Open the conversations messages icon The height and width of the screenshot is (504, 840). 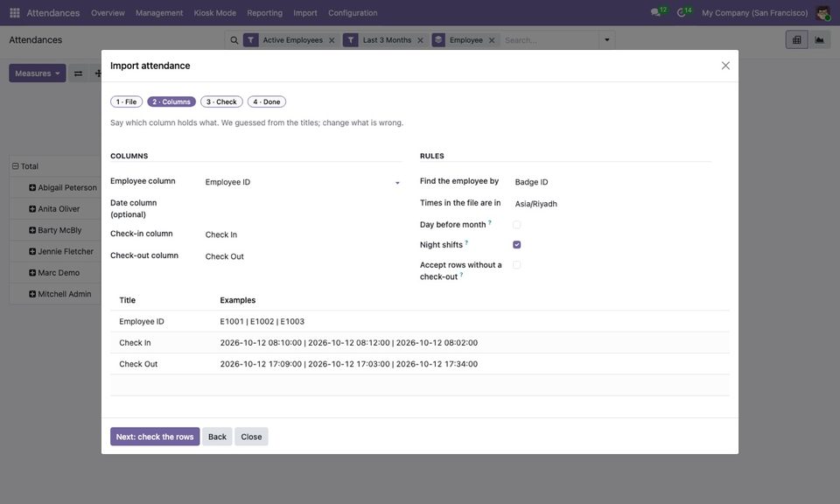tap(655, 12)
